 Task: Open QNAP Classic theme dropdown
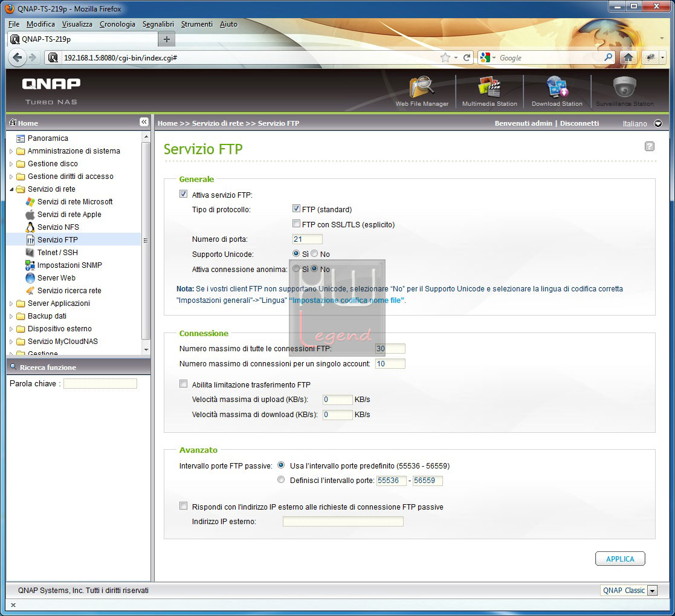point(653,591)
